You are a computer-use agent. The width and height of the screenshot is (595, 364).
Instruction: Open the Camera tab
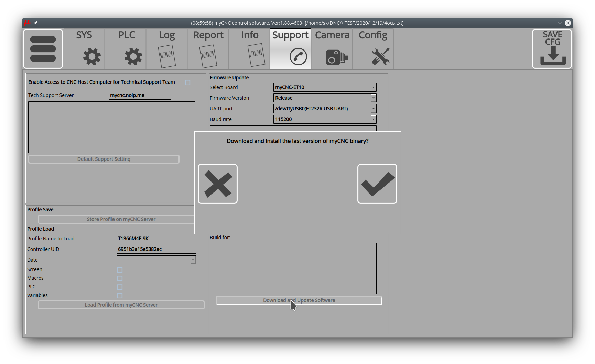332,49
